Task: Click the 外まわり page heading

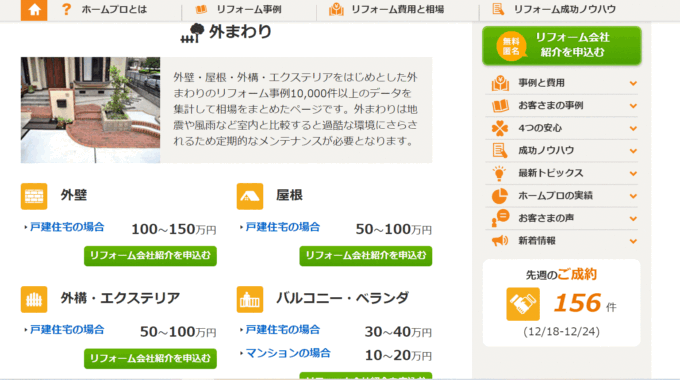Action: pos(240,32)
